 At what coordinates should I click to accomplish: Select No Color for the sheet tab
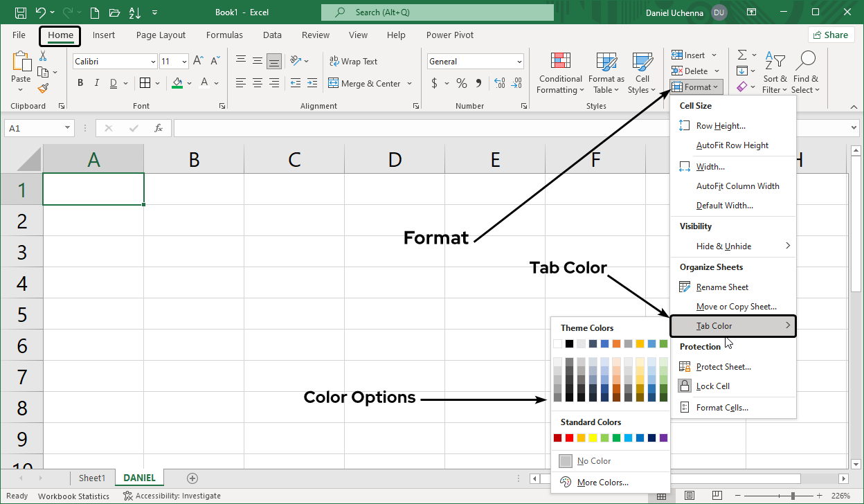593,460
